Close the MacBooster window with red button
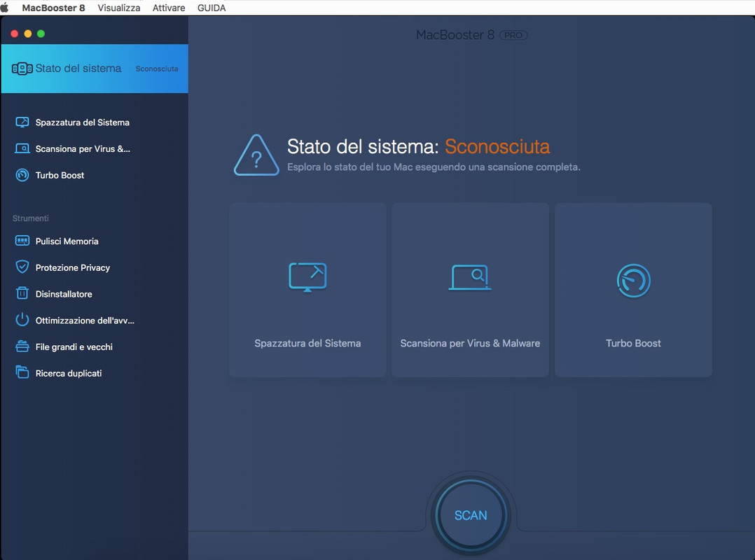This screenshot has width=755, height=560. click(x=15, y=34)
